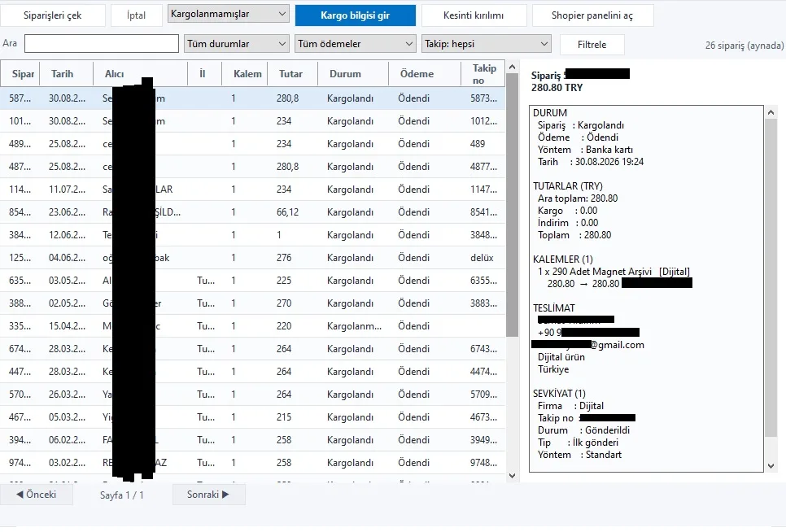Click order list scrollbar up arrow
Screen dimensions: 786x532
click(x=512, y=67)
